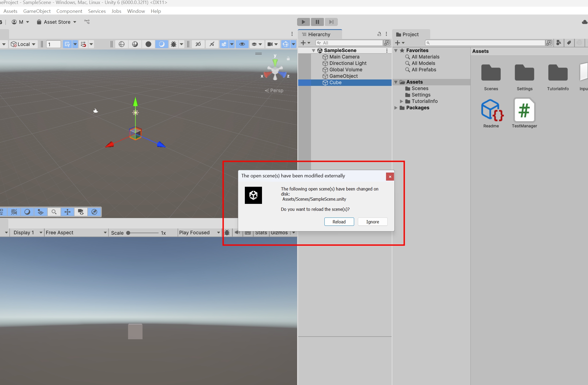Open grid visibility options dropdown arrow

tap(75, 44)
